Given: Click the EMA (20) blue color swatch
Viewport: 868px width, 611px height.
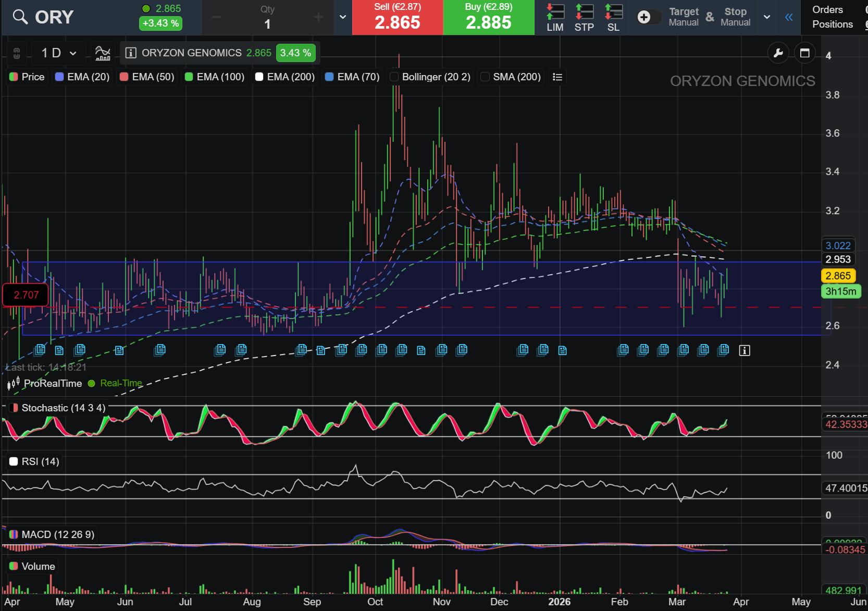Looking at the screenshot, I should (x=59, y=77).
